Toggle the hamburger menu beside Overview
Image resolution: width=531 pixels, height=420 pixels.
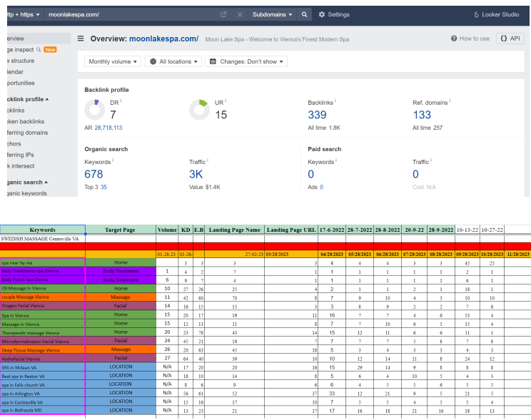click(81, 39)
